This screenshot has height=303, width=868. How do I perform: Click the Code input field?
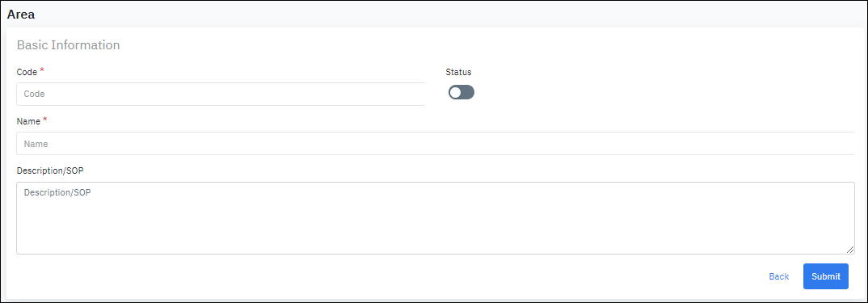[221, 95]
